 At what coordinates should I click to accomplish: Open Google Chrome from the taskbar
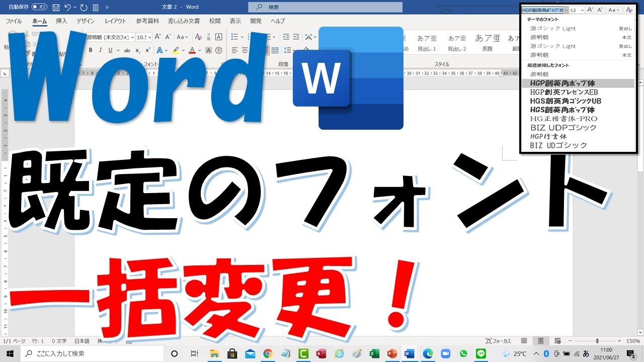(268, 353)
